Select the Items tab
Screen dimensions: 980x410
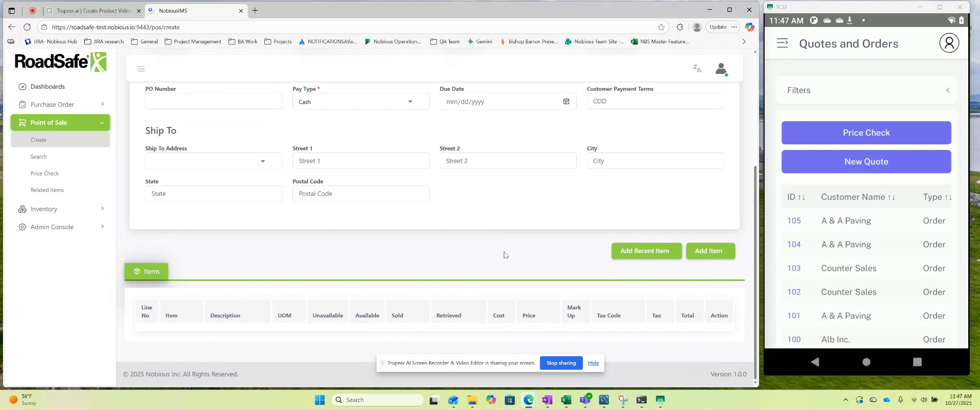tap(146, 271)
